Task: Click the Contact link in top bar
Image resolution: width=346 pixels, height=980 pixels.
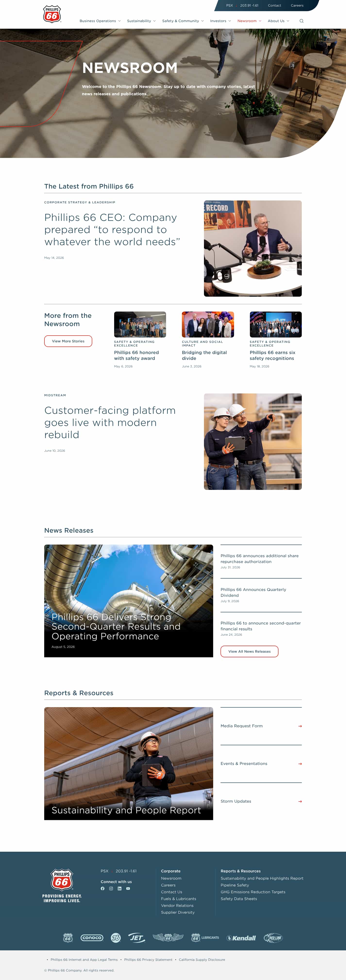Action: [x=275, y=6]
